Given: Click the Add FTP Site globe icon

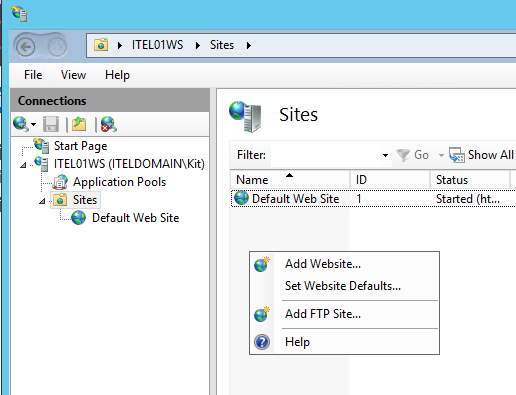Looking at the screenshot, I should pos(262,314).
